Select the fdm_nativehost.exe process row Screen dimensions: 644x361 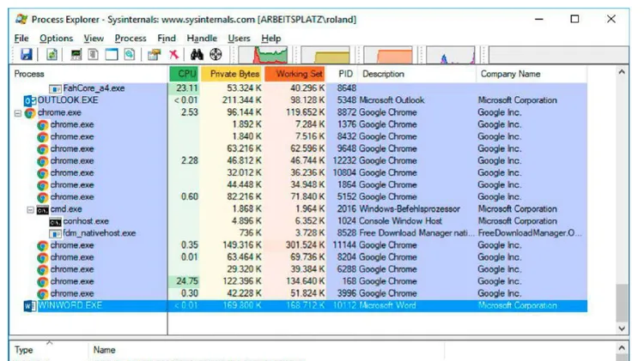[x=298, y=233]
